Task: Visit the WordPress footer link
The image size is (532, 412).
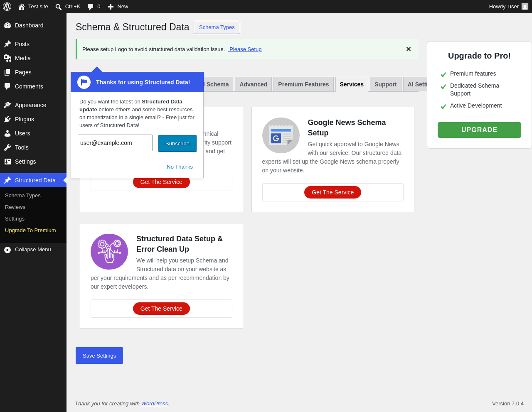Action: [x=155, y=403]
